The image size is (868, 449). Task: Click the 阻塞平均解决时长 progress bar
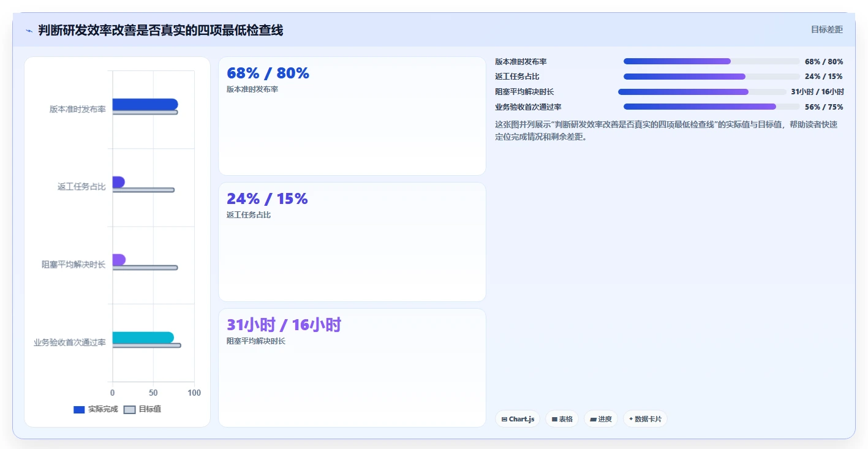[701, 92]
